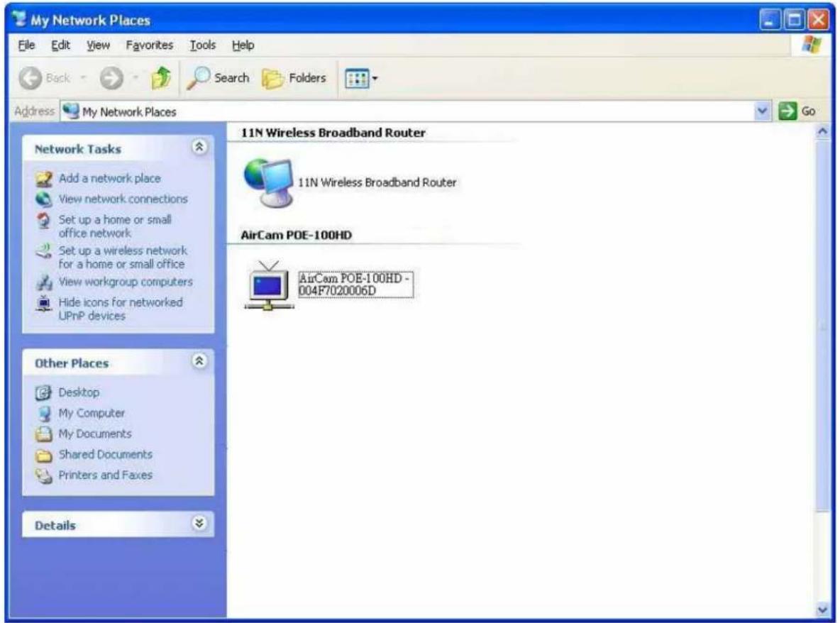Click the My Documents folder icon
This screenshot has height=623, width=840.
pyautogui.click(x=44, y=434)
